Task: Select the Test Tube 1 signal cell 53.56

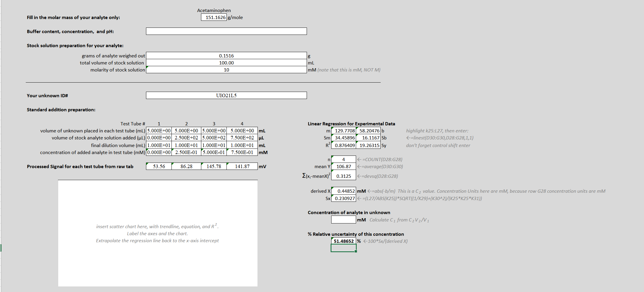Action: point(159,166)
